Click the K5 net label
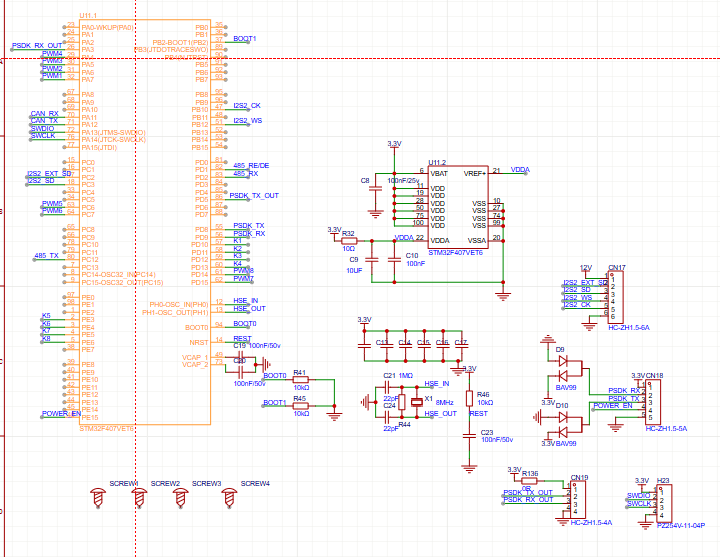The height and width of the screenshot is (557, 720). point(46,316)
